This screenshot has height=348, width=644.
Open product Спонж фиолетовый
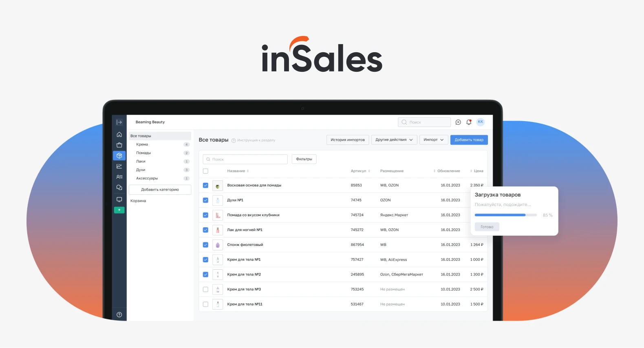point(245,245)
